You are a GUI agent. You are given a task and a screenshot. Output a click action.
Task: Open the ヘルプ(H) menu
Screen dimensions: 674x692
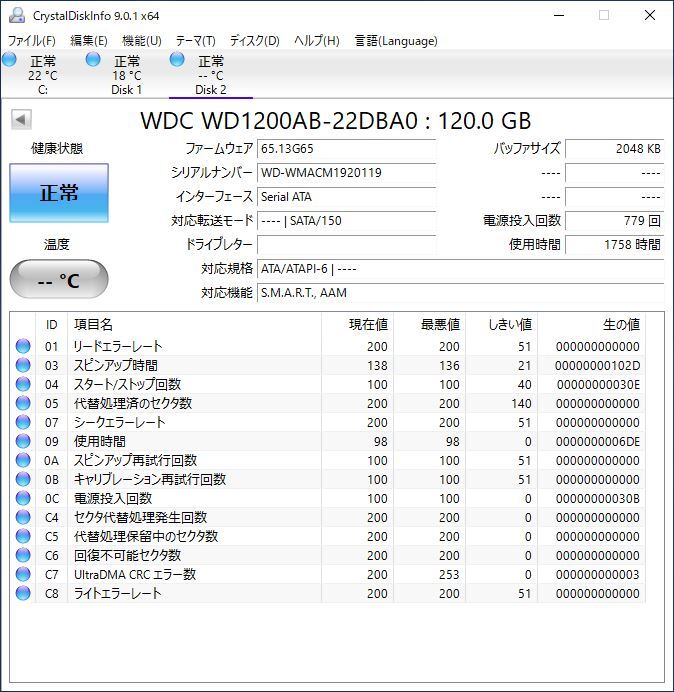coord(317,41)
